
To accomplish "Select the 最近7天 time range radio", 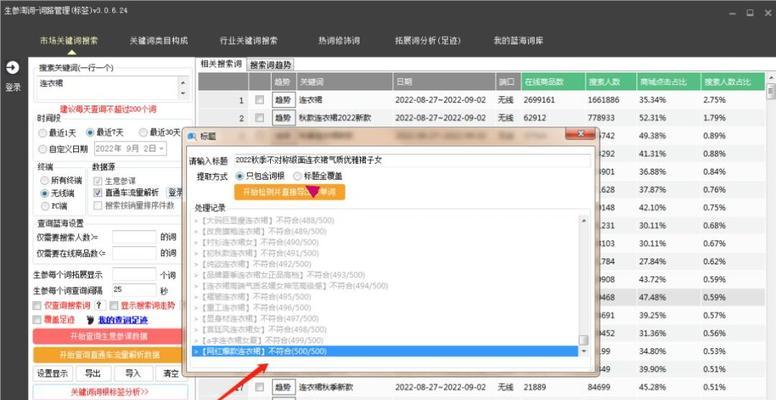I will [x=90, y=133].
